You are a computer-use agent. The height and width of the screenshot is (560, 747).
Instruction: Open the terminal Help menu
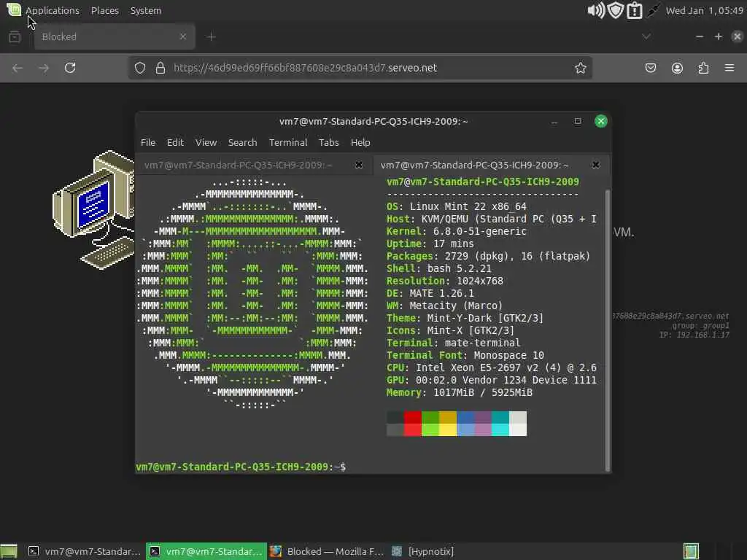point(360,142)
